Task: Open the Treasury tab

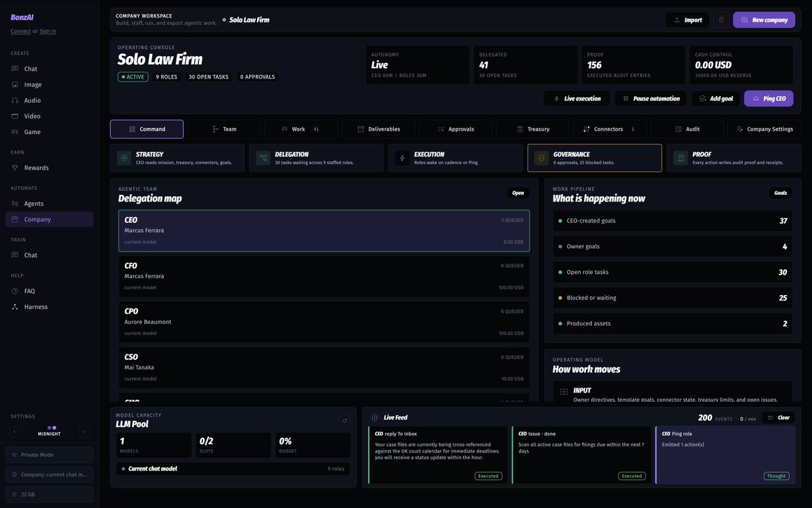Action: (x=533, y=129)
